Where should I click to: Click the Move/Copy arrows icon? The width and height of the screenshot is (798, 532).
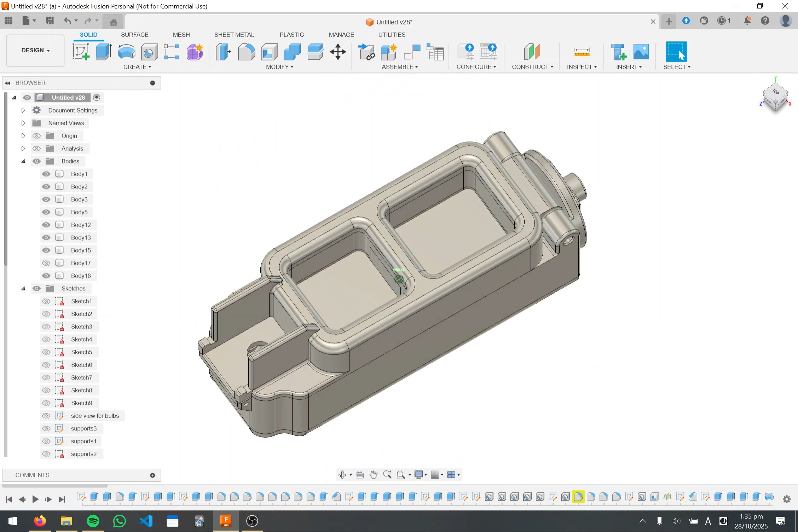[338, 52]
